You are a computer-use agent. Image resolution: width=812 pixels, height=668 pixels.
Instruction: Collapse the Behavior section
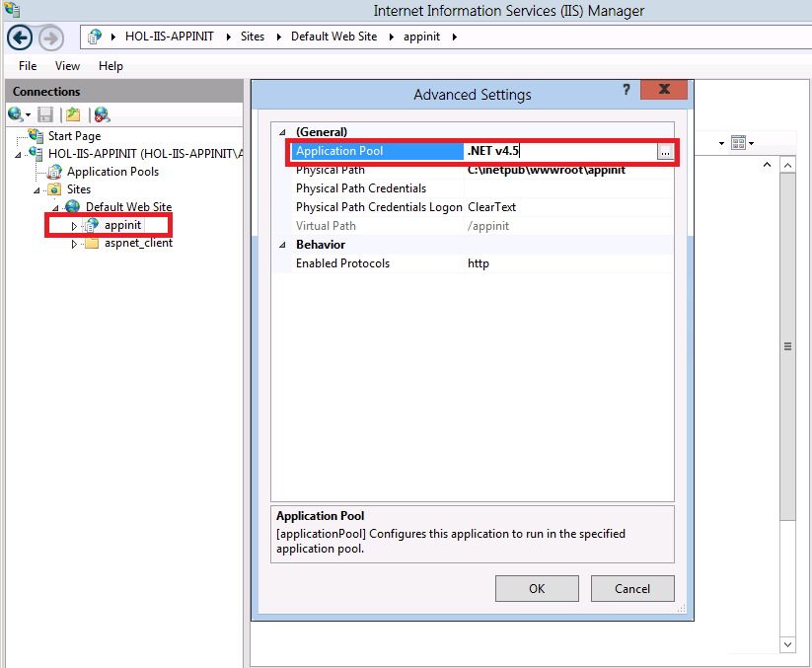click(x=282, y=244)
